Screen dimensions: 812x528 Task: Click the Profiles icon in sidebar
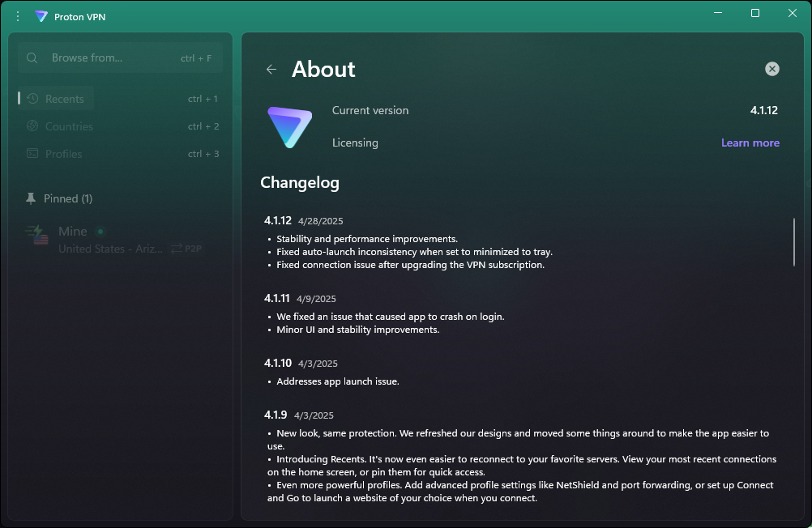point(32,153)
